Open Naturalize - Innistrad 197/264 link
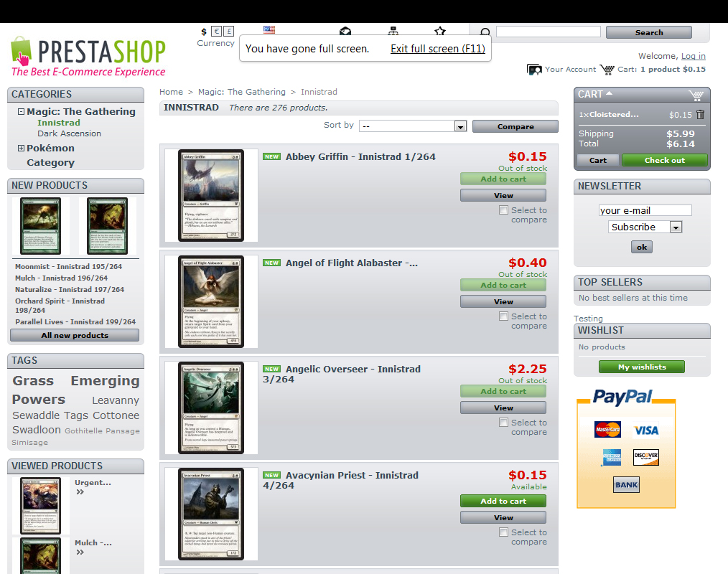This screenshot has width=728, height=574. click(x=70, y=289)
